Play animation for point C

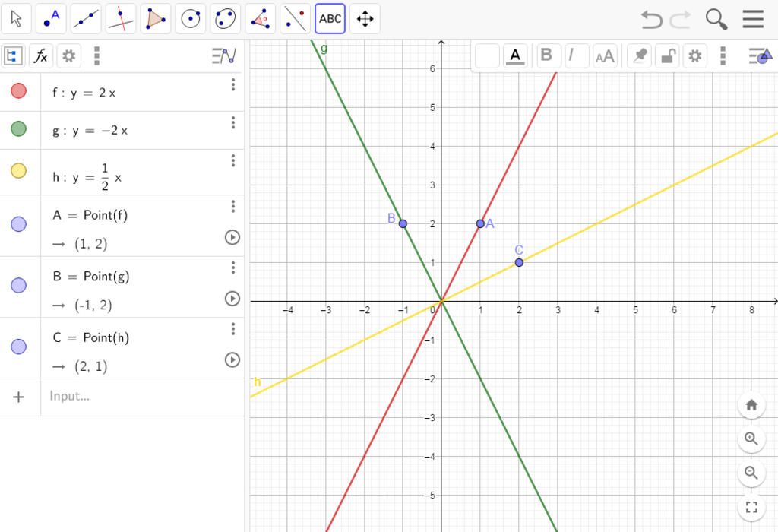pos(232,359)
